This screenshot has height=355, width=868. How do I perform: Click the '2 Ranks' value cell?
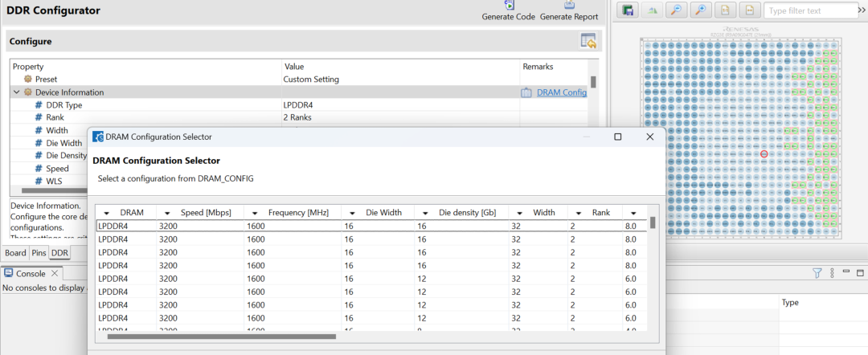(x=297, y=118)
